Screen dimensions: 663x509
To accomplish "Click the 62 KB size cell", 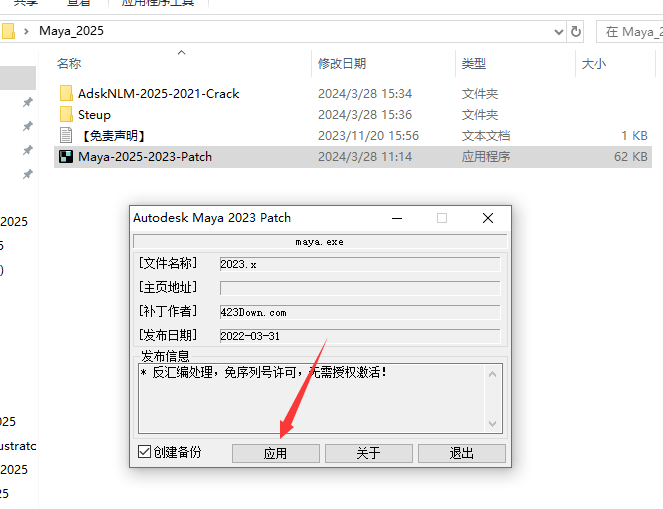I will pos(630,157).
